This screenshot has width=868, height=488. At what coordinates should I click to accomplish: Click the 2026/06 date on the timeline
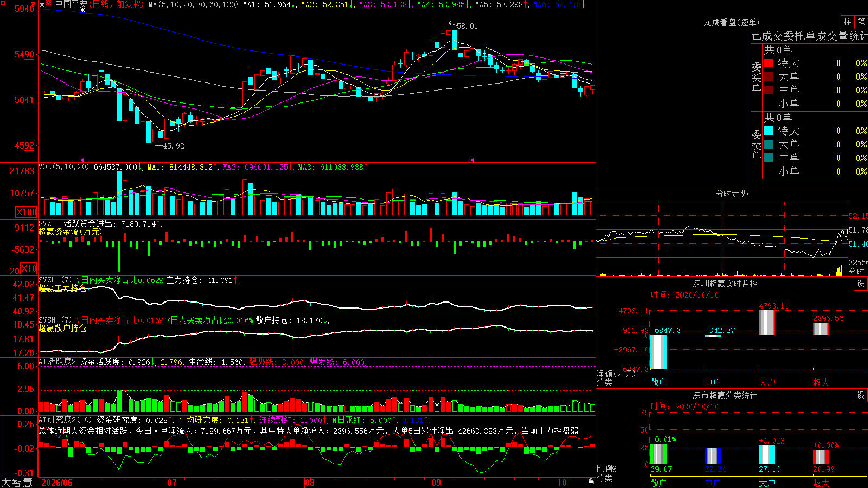(x=57, y=483)
